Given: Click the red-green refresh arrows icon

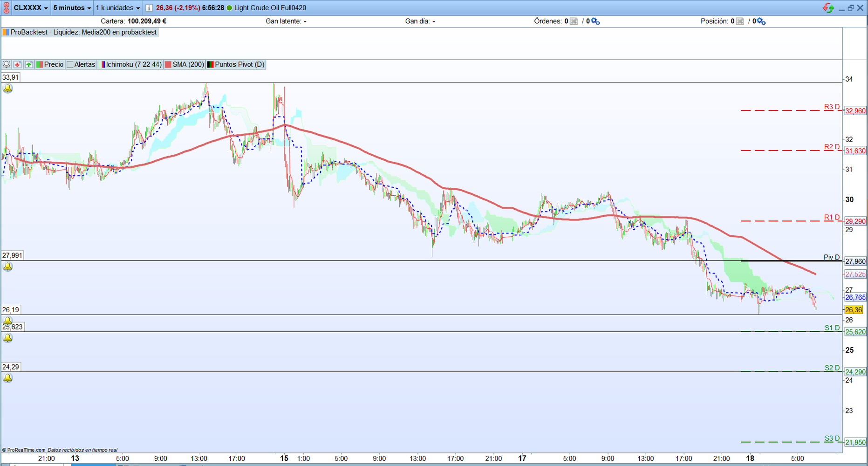Looking at the screenshot, I should click(828, 8).
